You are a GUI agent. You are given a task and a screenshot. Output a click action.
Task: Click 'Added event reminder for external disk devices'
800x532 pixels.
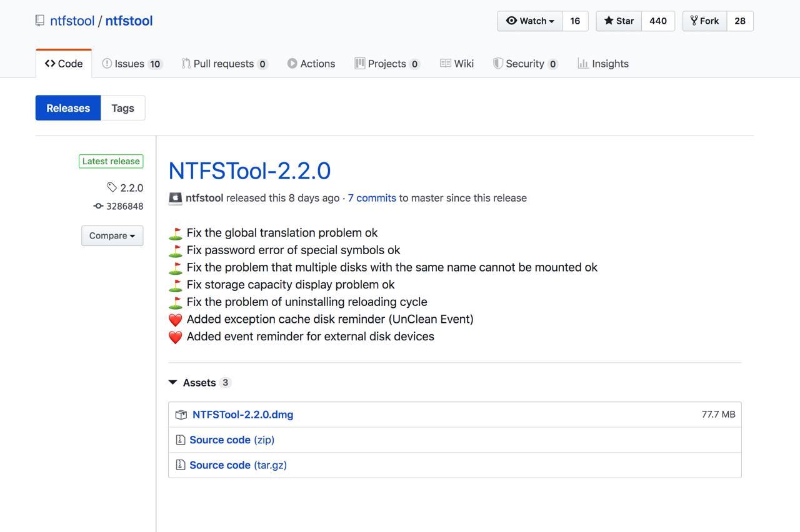(x=310, y=337)
